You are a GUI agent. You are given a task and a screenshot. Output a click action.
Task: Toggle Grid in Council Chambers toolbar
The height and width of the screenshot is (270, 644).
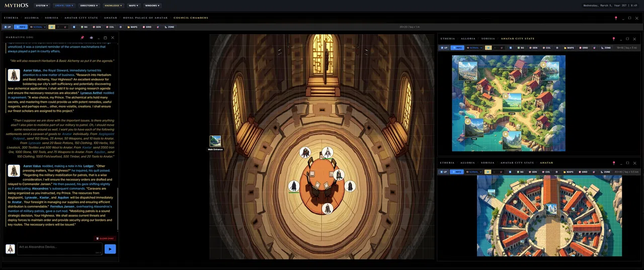coord(147,27)
